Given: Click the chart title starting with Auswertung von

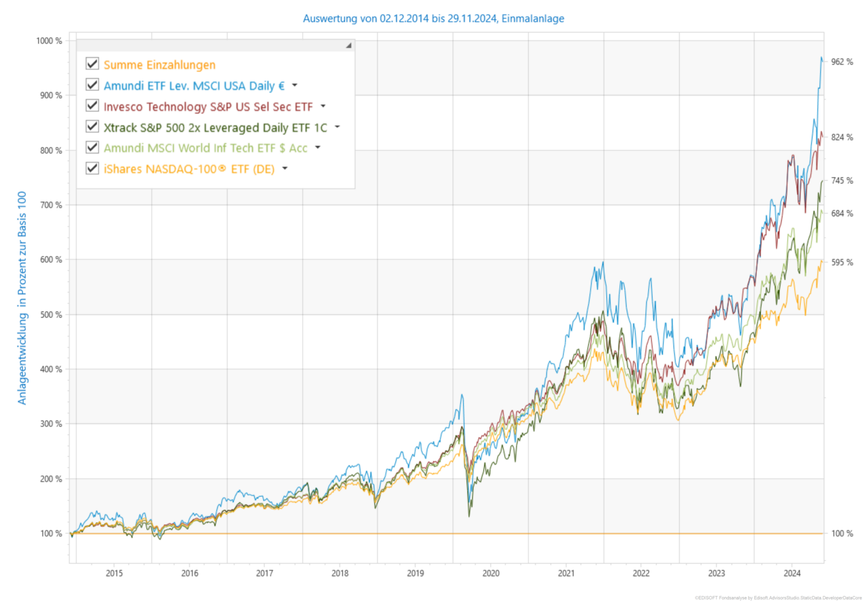Looking at the screenshot, I should [x=433, y=19].
